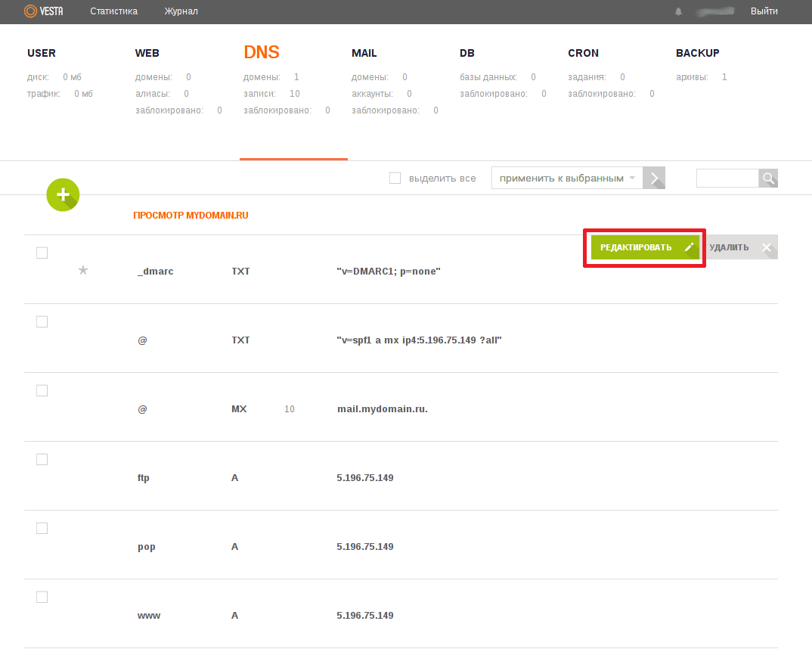Click IP 5.196.75.149 in www row
The image size is (812, 649).
pyautogui.click(x=365, y=616)
